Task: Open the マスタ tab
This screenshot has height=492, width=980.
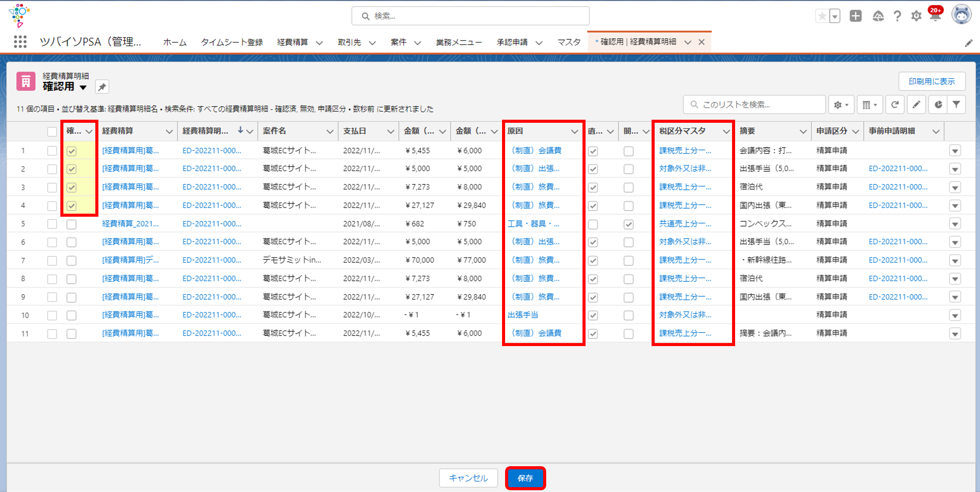Action: point(569,42)
